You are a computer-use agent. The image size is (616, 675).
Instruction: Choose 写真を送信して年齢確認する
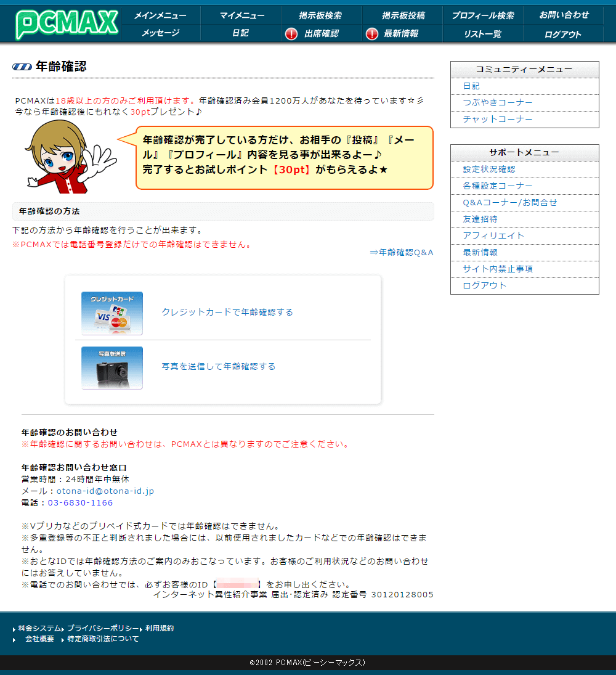point(219,366)
